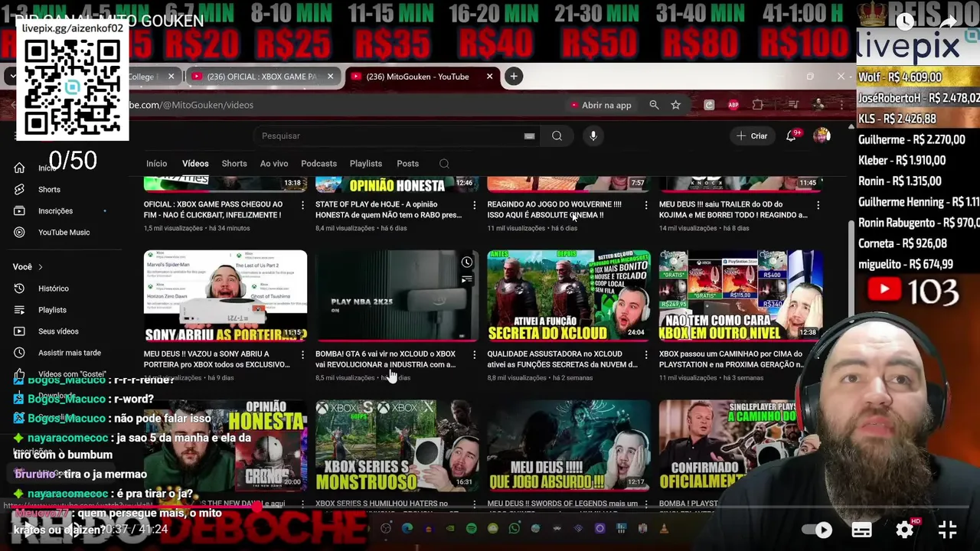Close the MitoGouken - YouTube tab
Screen dimensions: 980x551
point(489,77)
